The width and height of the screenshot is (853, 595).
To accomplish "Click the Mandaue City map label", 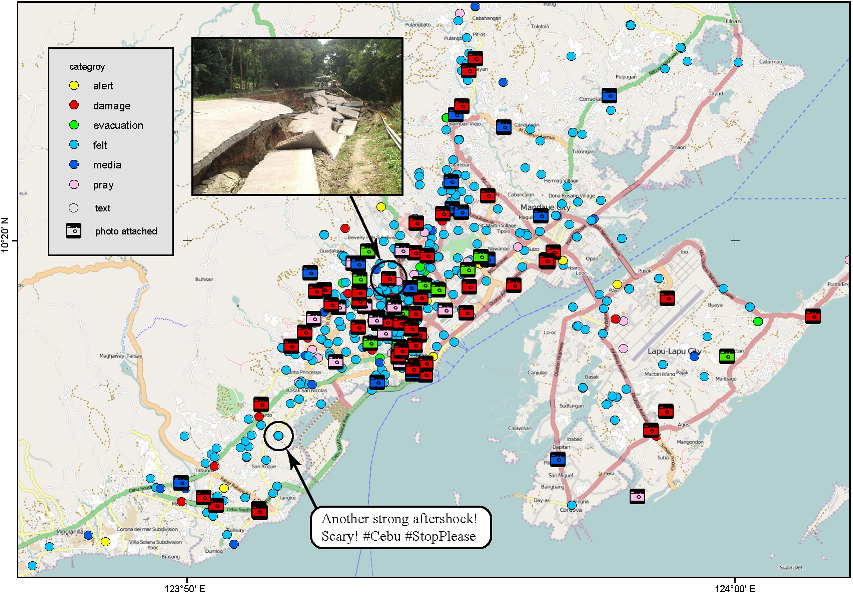I will click(545, 207).
